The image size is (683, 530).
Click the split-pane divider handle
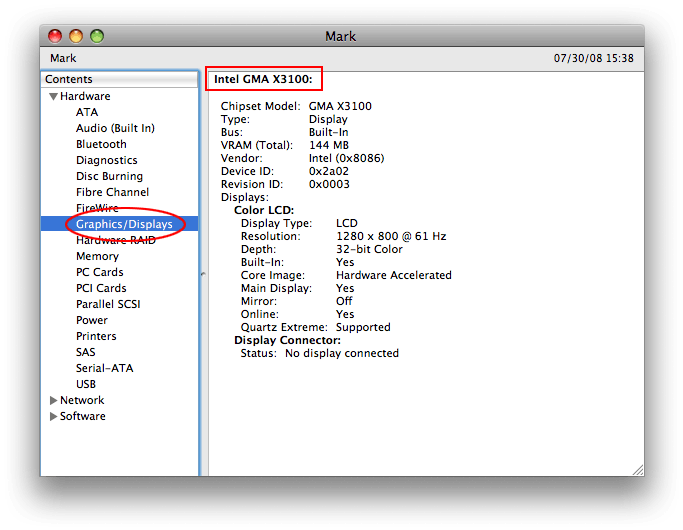(x=203, y=273)
